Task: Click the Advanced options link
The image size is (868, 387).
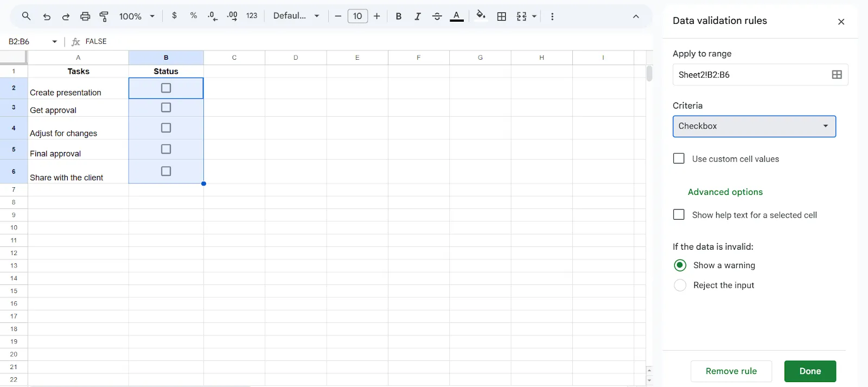Action: coord(725,192)
